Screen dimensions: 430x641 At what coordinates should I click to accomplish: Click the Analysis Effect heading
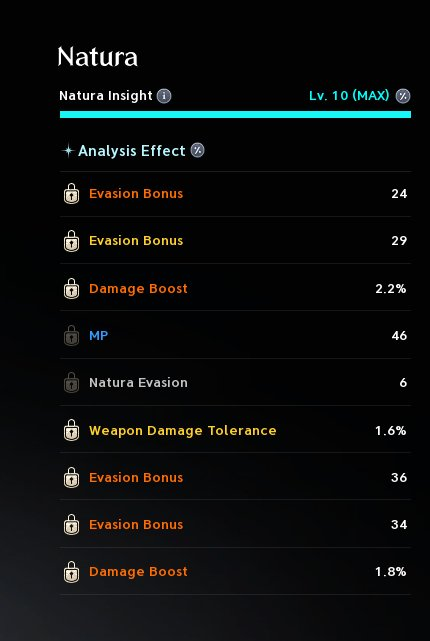coord(132,151)
